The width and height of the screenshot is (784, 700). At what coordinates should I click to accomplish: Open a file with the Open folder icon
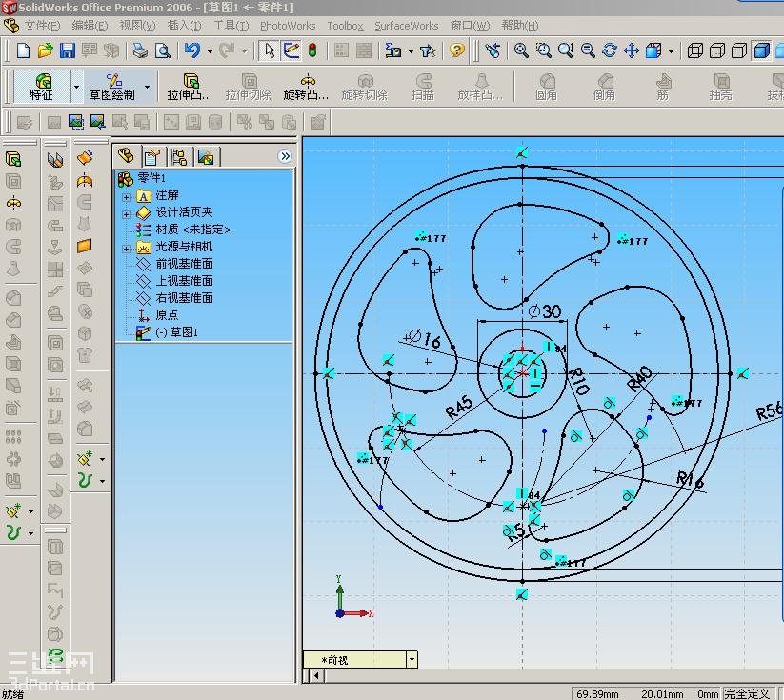[45, 50]
